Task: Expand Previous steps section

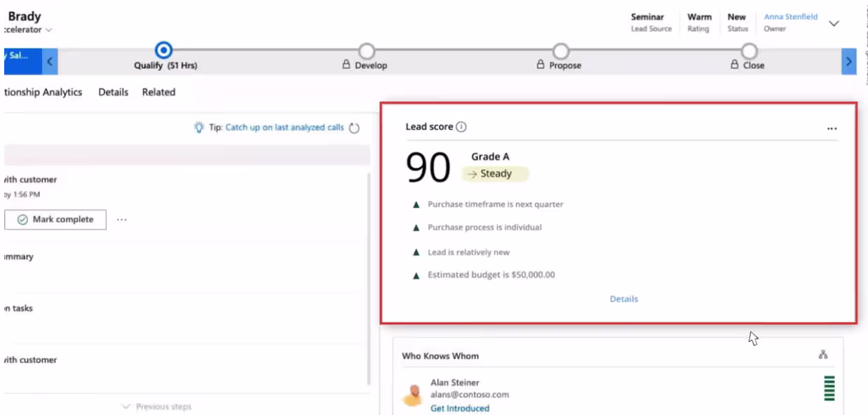Action: click(157, 407)
